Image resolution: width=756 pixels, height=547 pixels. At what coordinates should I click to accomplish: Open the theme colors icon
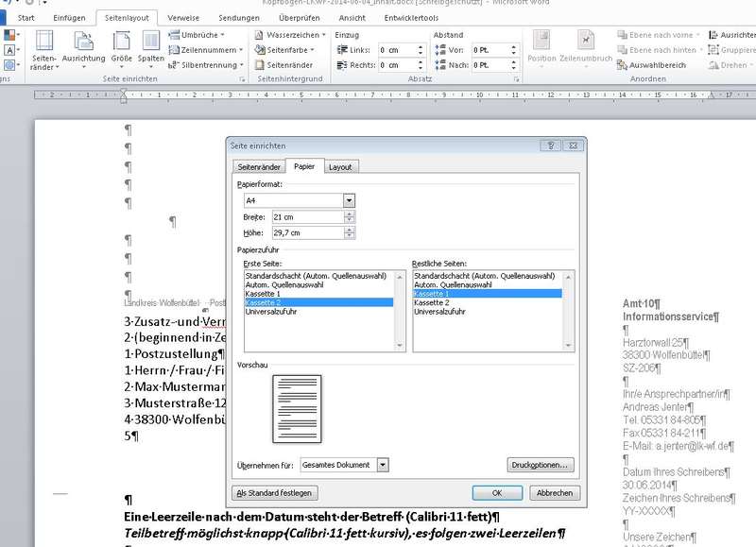tap(9, 35)
